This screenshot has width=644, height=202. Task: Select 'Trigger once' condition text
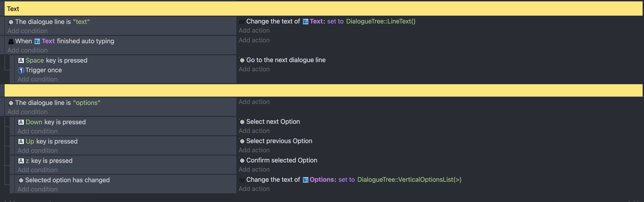43,70
